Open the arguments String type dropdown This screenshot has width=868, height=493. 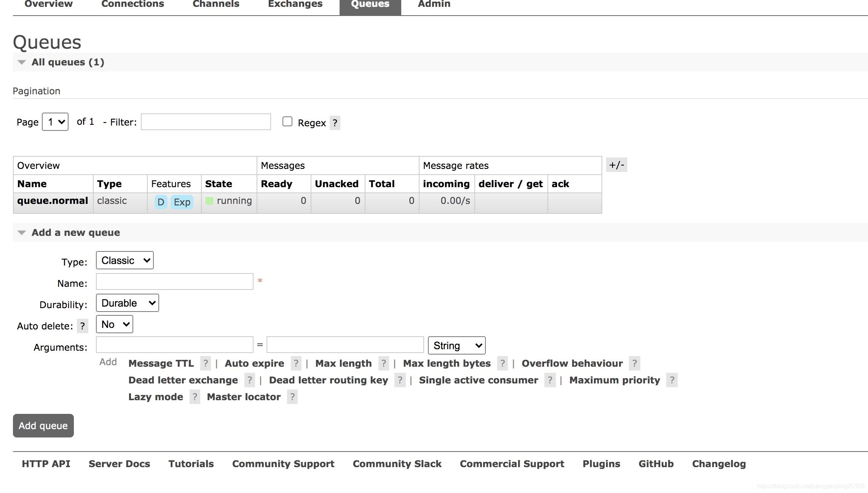point(456,345)
